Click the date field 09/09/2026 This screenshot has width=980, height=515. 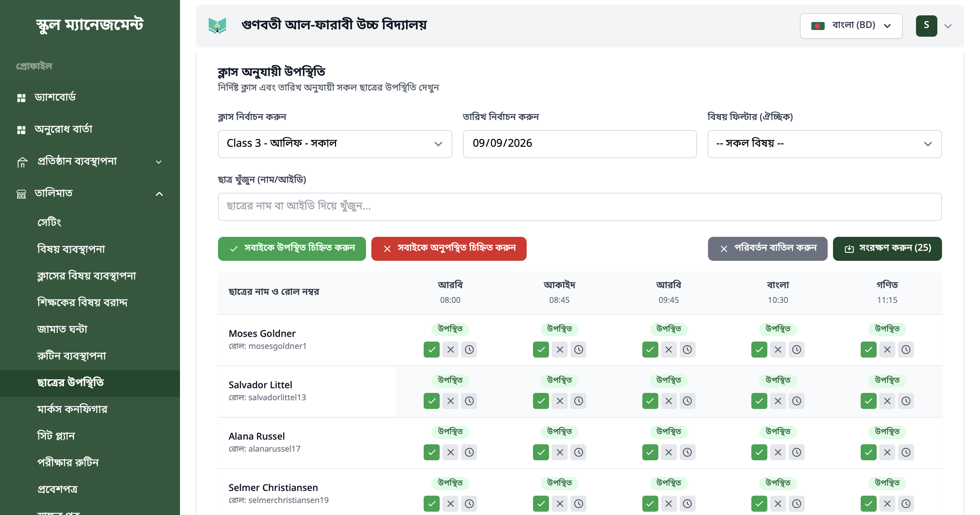point(579,144)
